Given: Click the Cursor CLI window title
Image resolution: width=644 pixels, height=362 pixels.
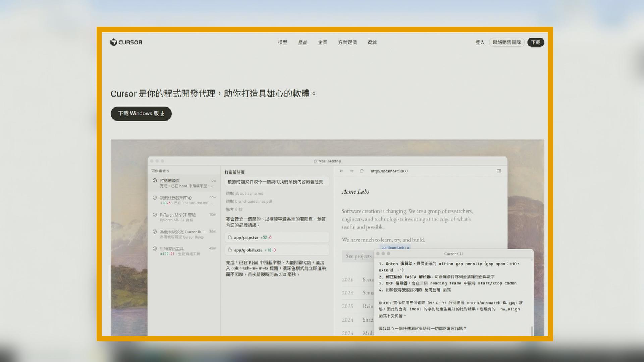Looking at the screenshot, I should pyautogui.click(x=453, y=254).
